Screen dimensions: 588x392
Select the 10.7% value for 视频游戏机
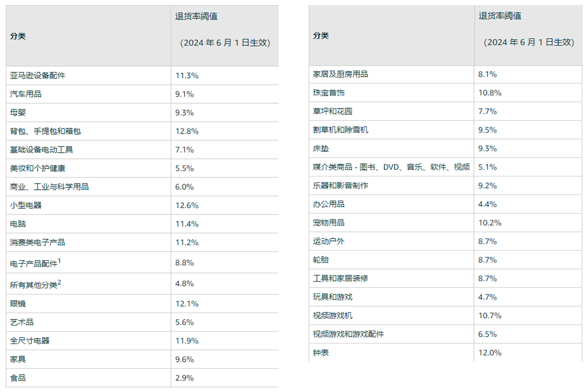pyautogui.click(x=490, y=315)
